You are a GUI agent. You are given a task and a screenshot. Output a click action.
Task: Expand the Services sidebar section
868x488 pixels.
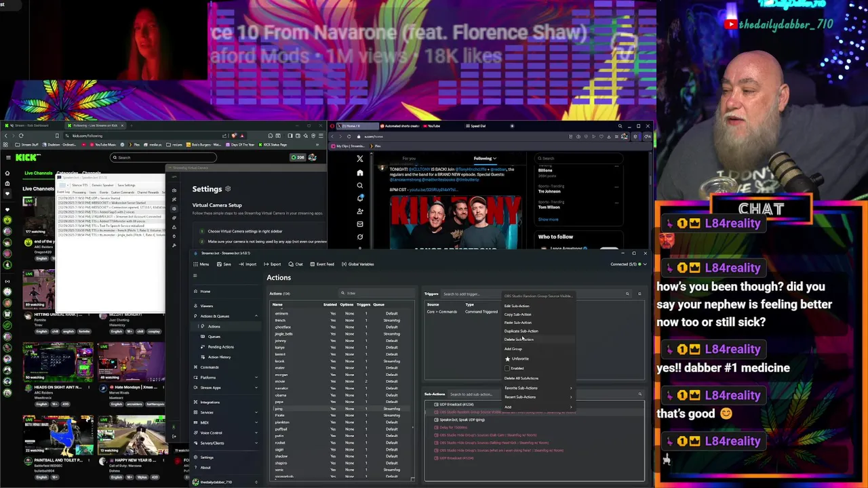pyautogui.click(x=226, y=412)
